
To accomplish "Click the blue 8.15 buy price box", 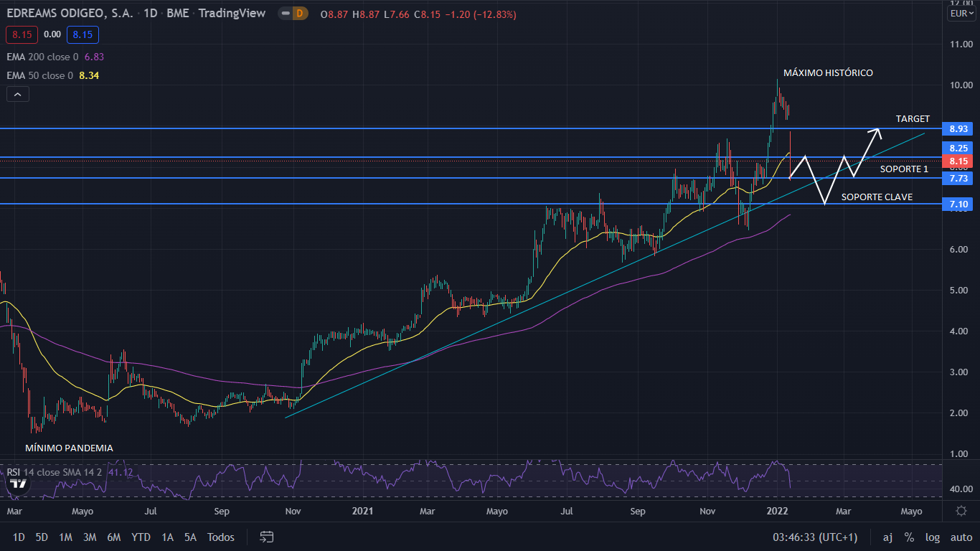I will [x=83, y=34].
